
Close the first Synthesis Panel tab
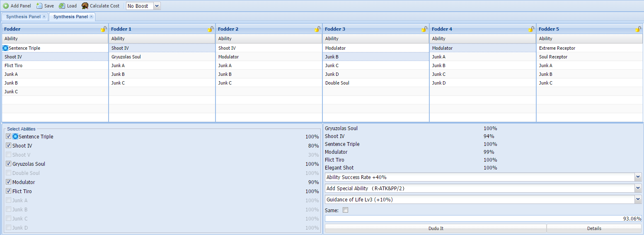[44, 17]
